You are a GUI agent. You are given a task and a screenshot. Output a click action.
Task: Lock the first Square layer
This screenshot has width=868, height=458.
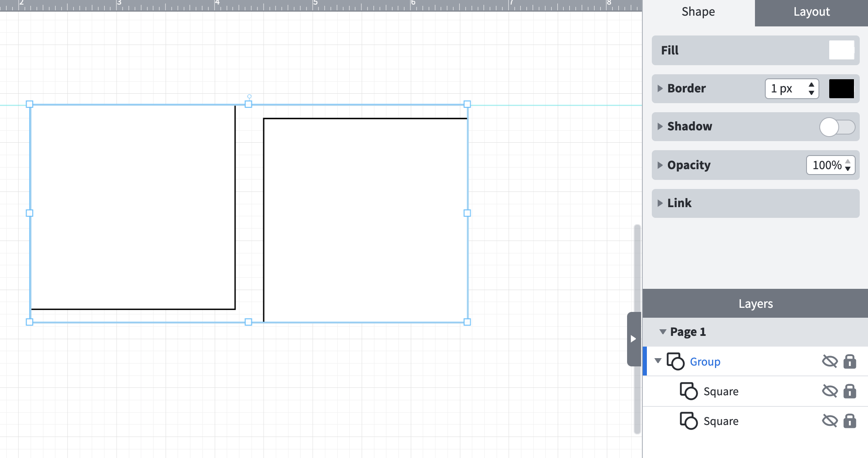pos(850,391)
